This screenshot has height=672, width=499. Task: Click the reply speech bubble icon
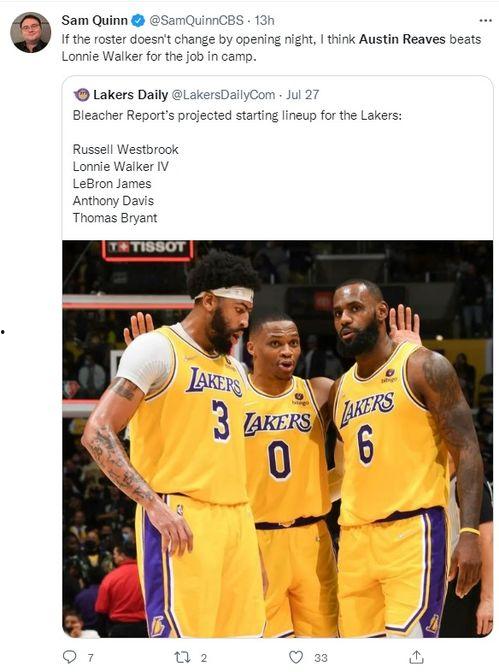click(x=70, y=657)
